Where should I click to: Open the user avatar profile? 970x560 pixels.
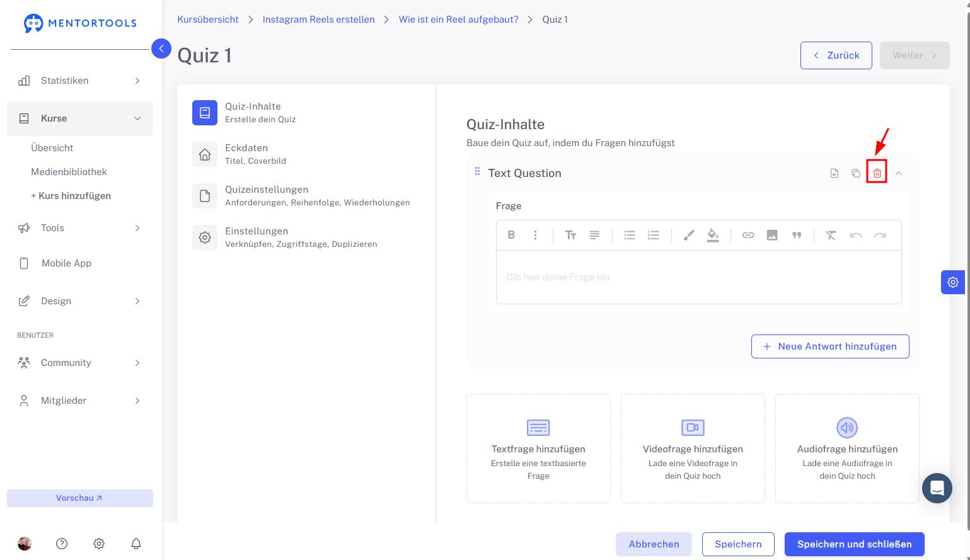point(25,544)
